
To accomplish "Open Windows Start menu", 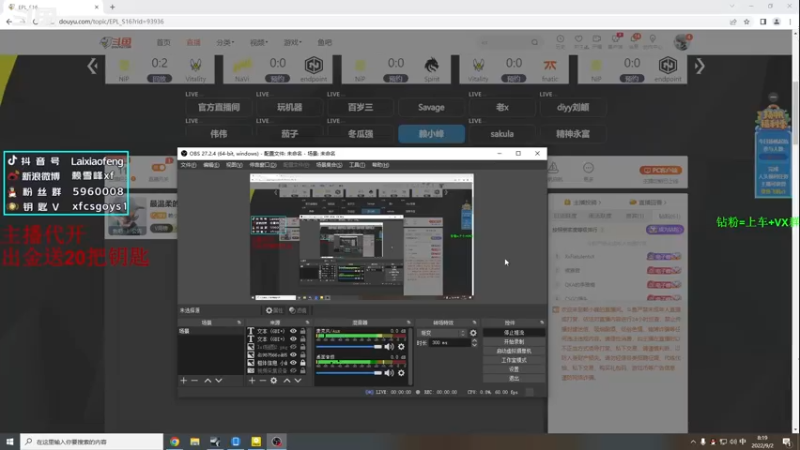I will [x=10, y=442].
